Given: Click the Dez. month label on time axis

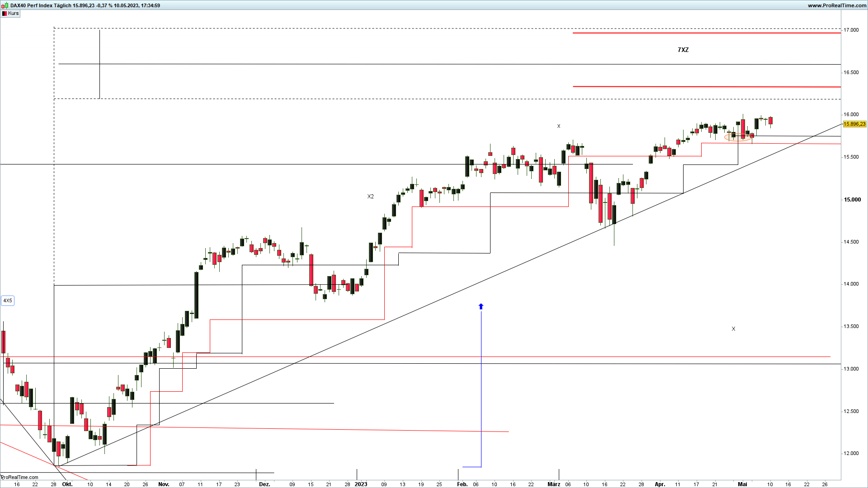Looking at the screenshot, I should [x=264, y=484].
